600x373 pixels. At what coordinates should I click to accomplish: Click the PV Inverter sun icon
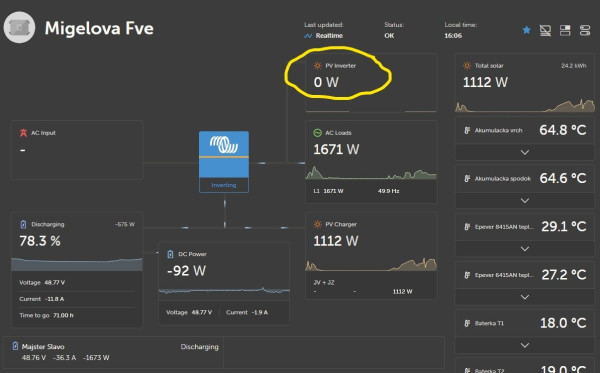[317, 65]
